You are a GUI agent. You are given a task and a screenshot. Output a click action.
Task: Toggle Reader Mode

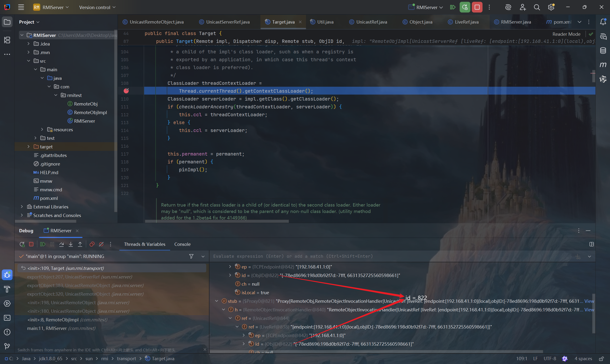click(566, 34)
